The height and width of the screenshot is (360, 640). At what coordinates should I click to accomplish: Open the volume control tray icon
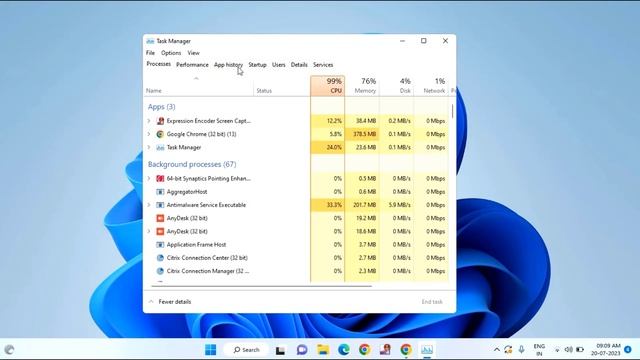[568, 349]
